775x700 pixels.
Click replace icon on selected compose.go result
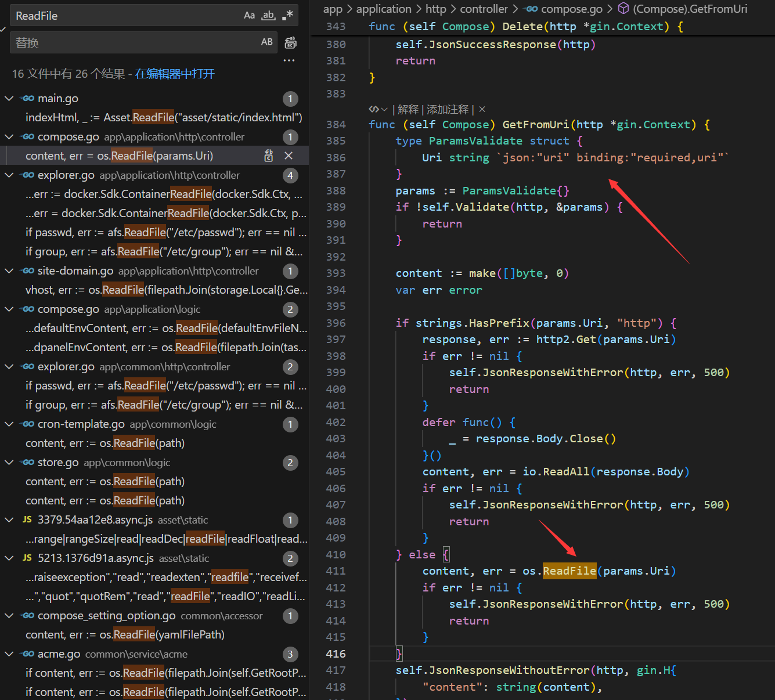[269, 156]
